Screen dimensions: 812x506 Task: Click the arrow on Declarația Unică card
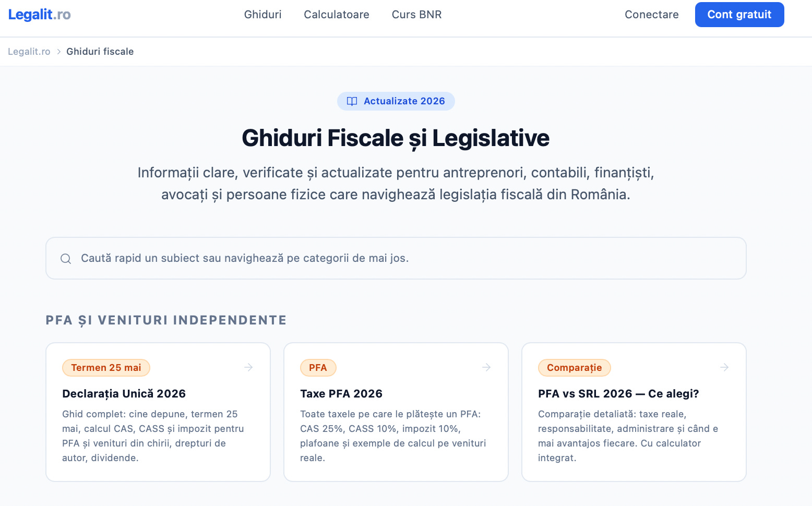click(x=248, y=367)
